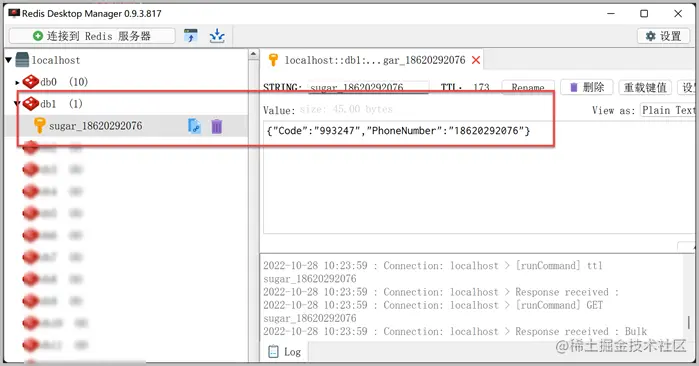Minimize the Redis Desktop Manager window
699x366 pixels.
[611, 13]
